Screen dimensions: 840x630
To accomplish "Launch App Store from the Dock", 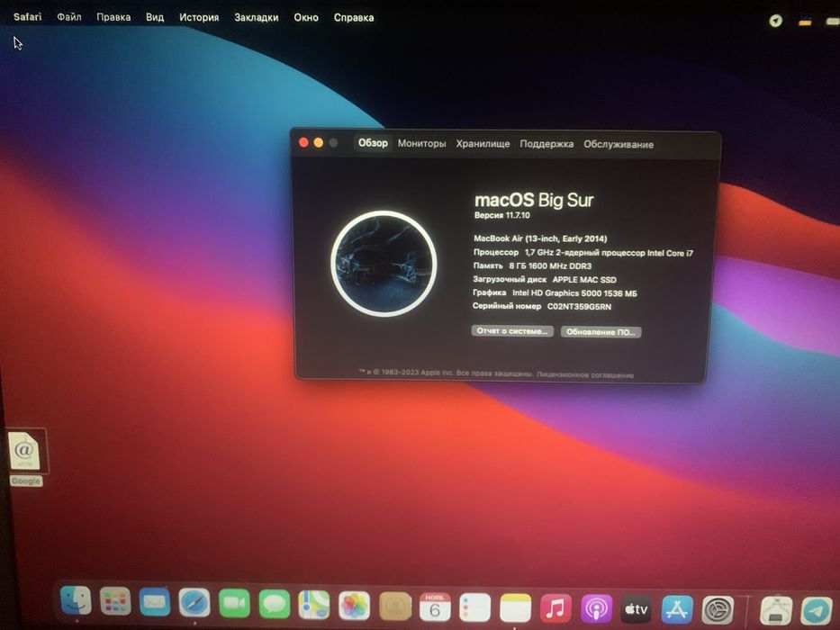I will [x=677, y=610].
